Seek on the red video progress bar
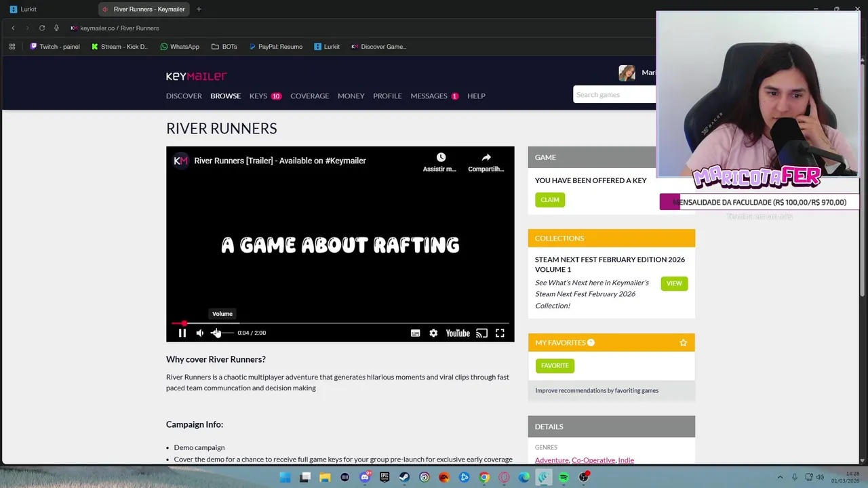This screenshot has height=488, width=868. (340, 323)
